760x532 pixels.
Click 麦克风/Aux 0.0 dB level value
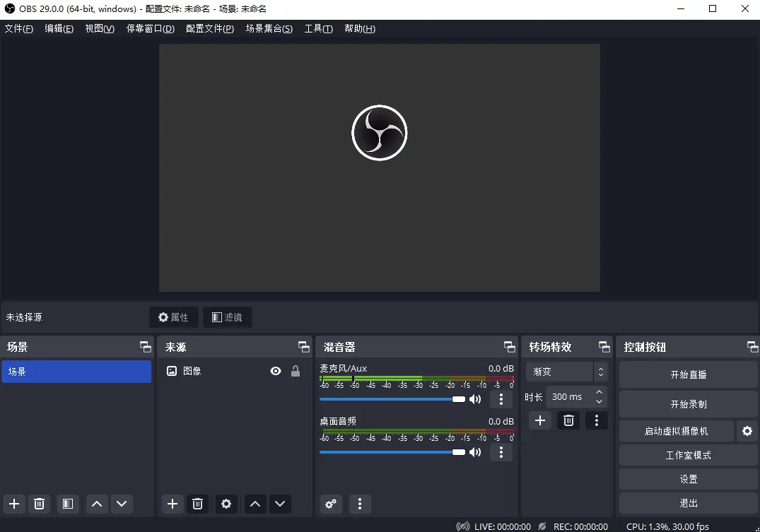pos(501,368)
